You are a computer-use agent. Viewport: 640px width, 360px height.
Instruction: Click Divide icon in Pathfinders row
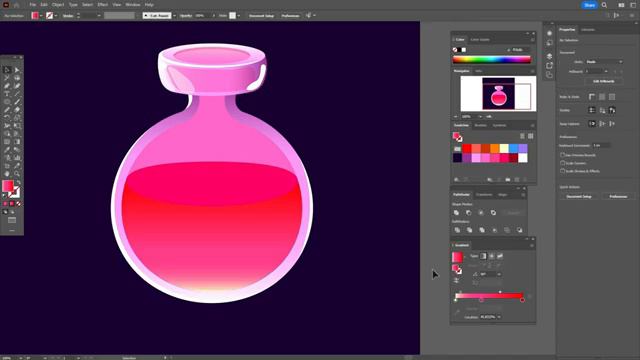(x=457, y=230)
